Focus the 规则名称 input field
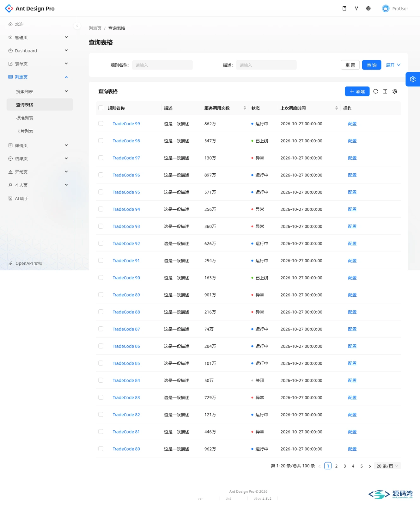Screen dimensions: 420x506 (x=162, y=65)
